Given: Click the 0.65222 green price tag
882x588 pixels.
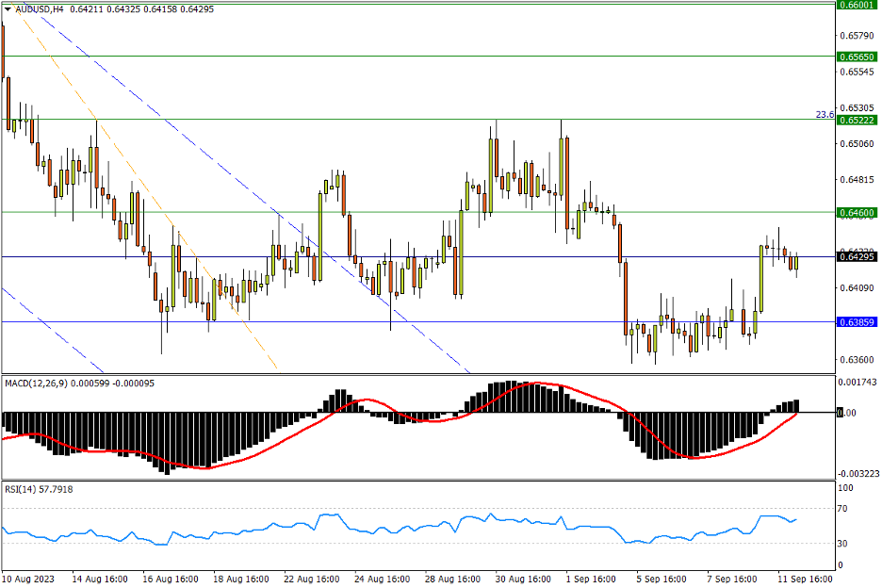Looking at the screenshot, I should tap(857, 120).
